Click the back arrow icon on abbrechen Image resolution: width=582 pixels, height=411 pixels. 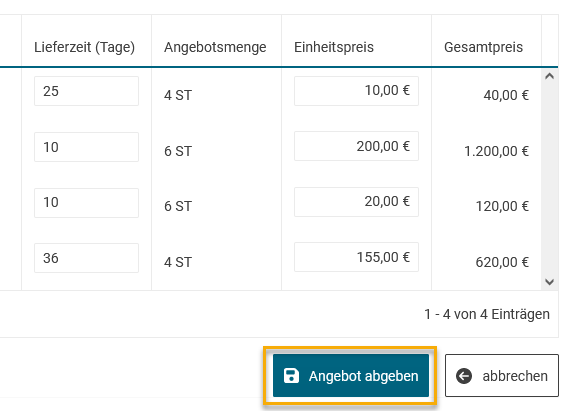point(464,376)
